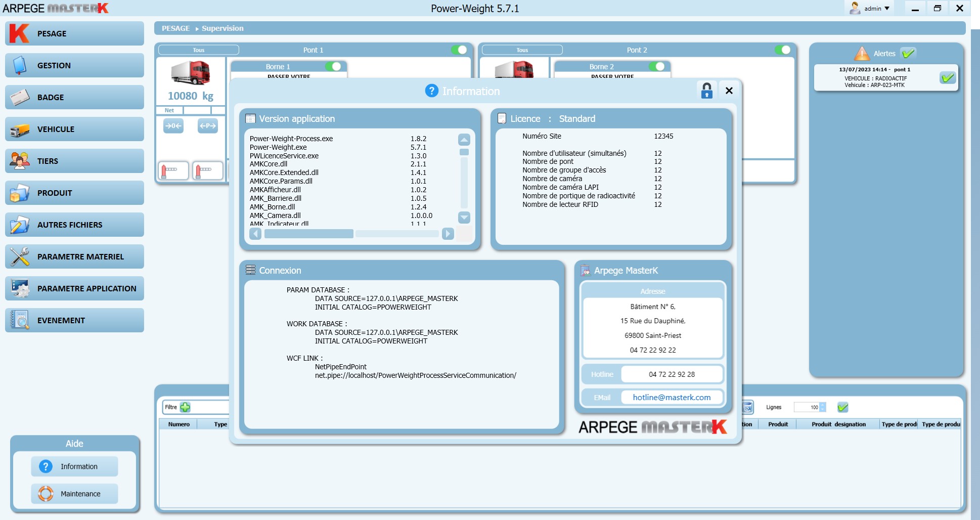Acknowledge the RADIOACTIF vehicle alert with green check
980x520 pixels.
pyautogui.click(x=949, y=77)
